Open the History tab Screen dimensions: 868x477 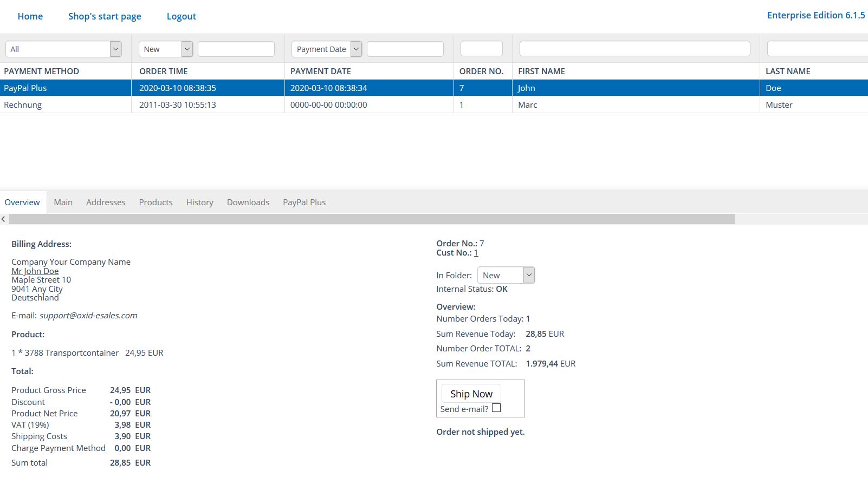[199, 202]
